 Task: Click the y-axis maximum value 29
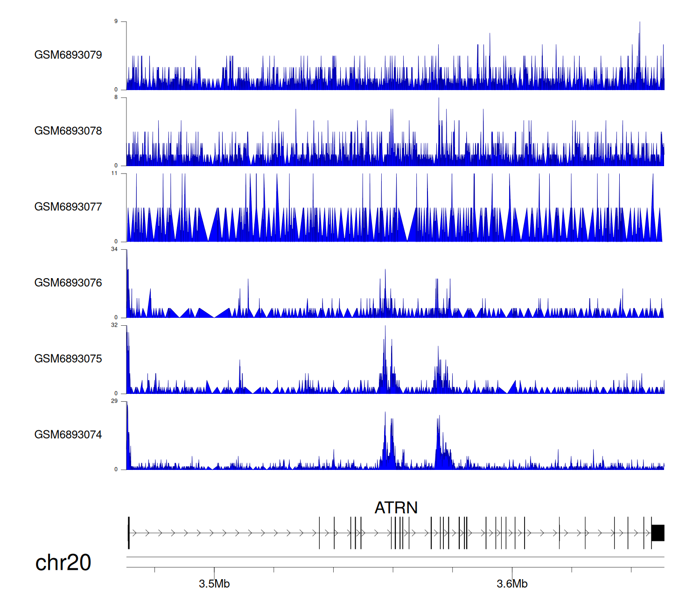pos(114,401)
